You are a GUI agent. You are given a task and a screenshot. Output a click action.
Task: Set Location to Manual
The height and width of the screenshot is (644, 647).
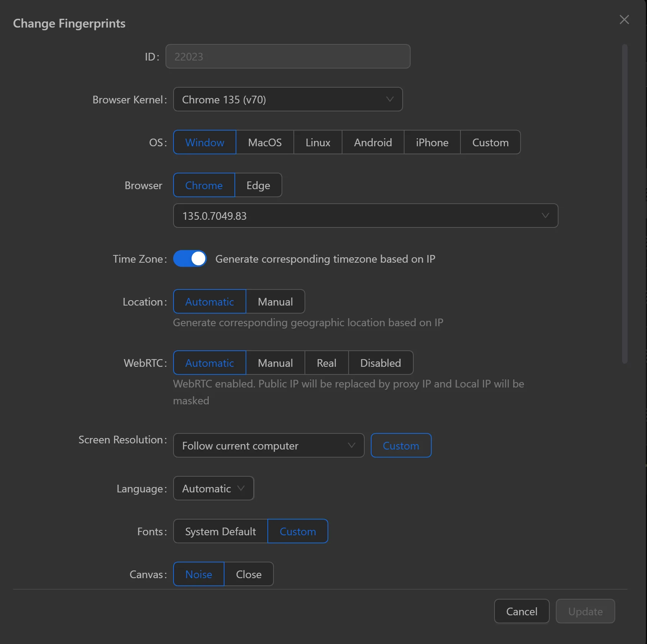pos(275,302)
